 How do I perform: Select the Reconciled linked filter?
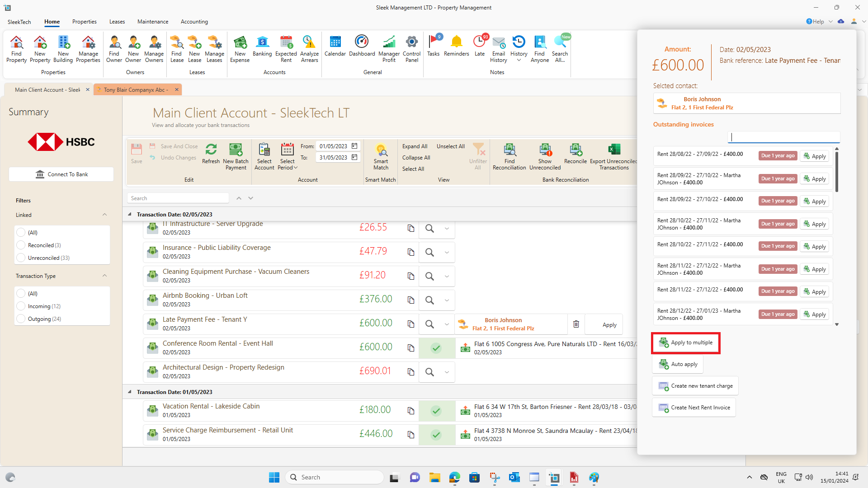21,245
